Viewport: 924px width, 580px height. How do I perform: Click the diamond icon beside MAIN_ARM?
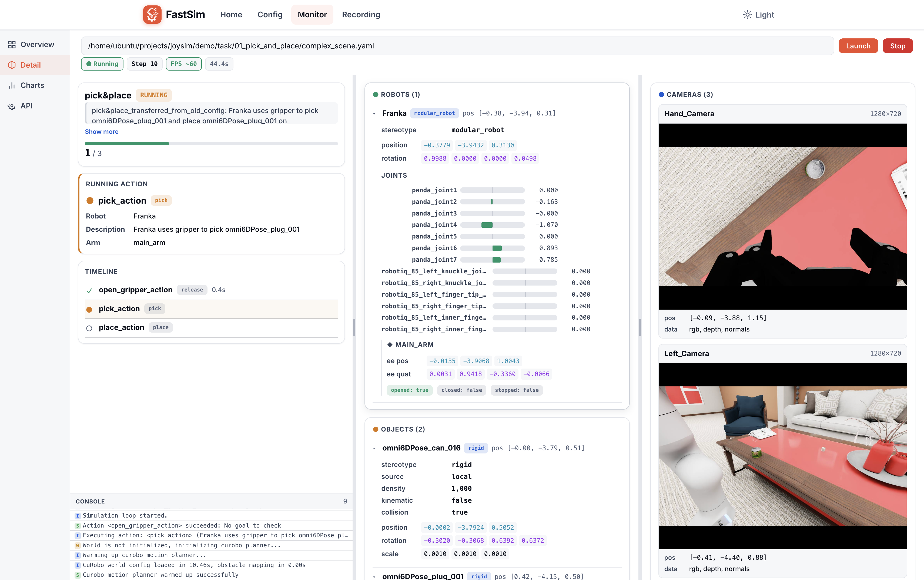click(x=390, y=344)
